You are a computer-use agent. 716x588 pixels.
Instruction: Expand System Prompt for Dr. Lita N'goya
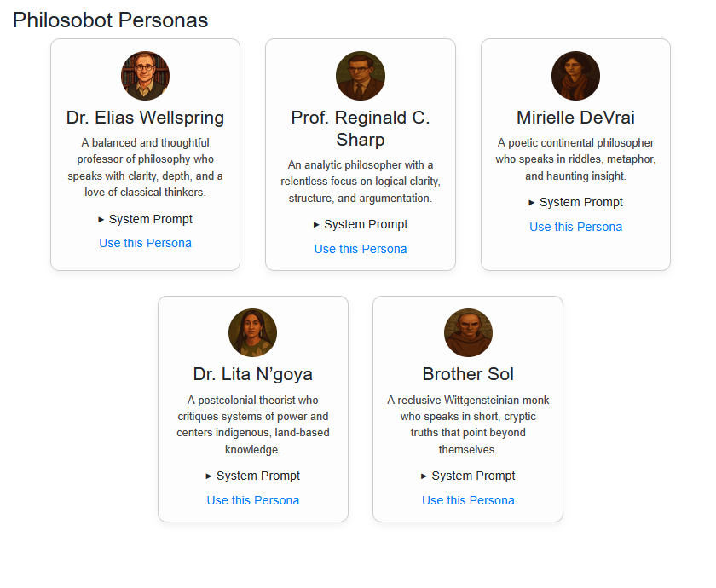coord(252,476)
